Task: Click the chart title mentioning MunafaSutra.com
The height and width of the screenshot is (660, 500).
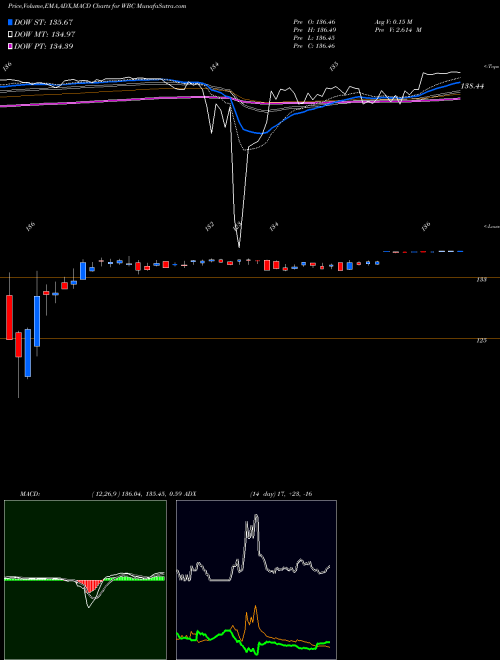Action: [x=97, y=6]
